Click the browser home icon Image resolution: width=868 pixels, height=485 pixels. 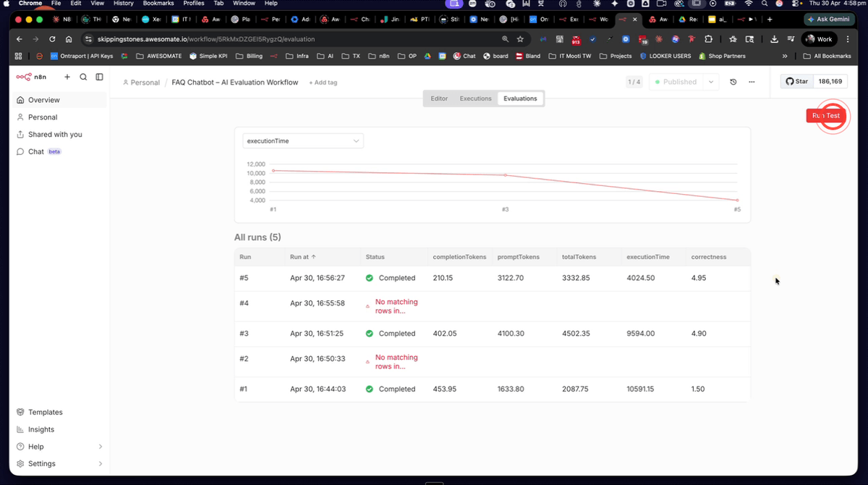[69, 39]
